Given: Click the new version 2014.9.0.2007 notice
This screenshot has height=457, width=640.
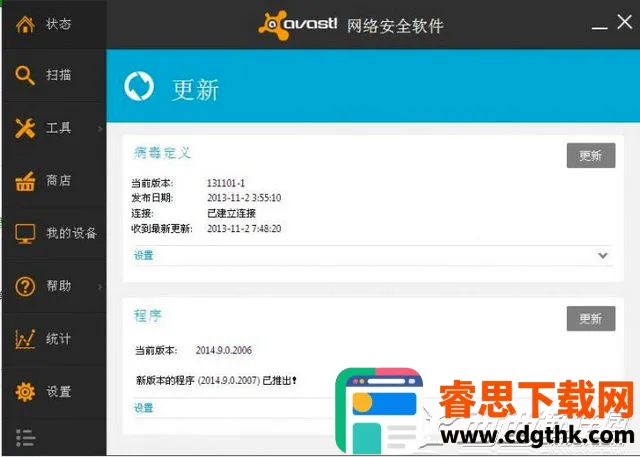Looking at the screenshot, I should coord(216,381).
